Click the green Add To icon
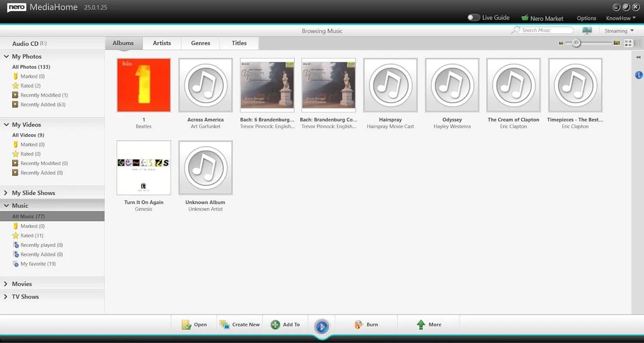 pos(275,325)
